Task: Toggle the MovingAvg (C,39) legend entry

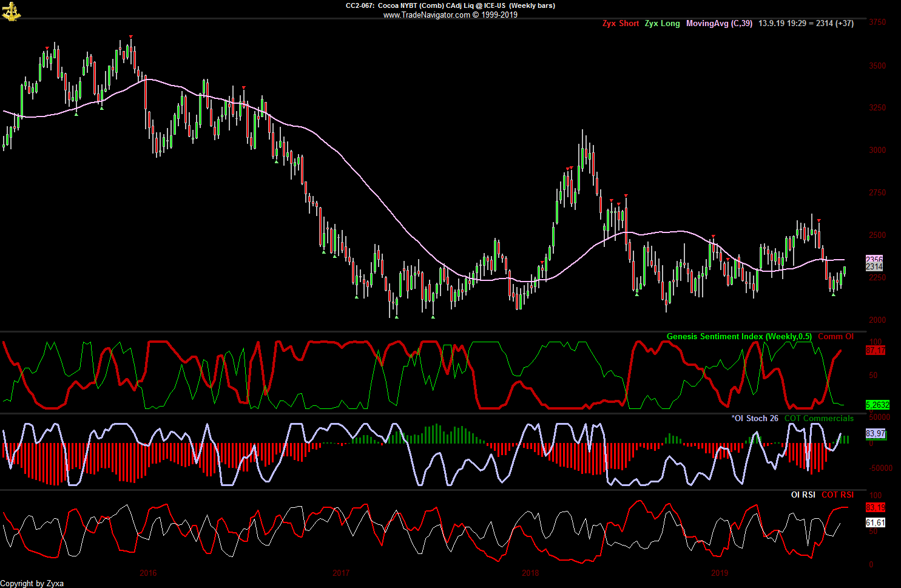Action: point(719,24)
